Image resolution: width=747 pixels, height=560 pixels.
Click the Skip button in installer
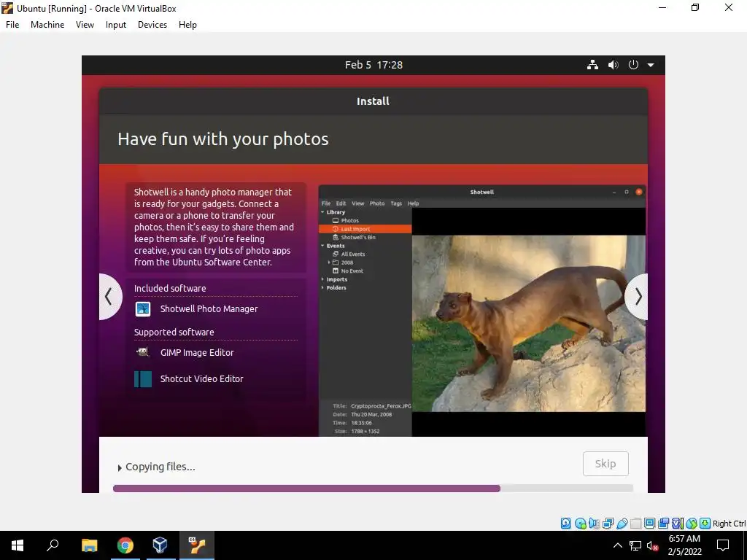[605, 463]
